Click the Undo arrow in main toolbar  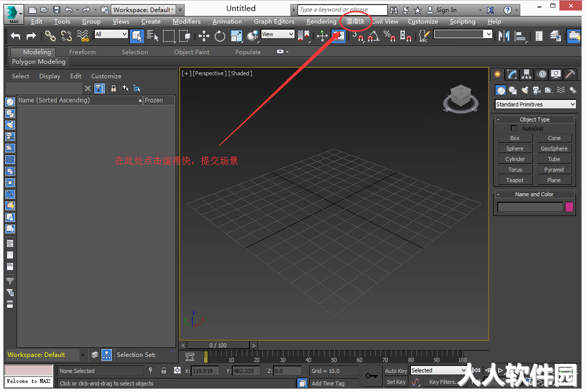click(x=15, y=36)
